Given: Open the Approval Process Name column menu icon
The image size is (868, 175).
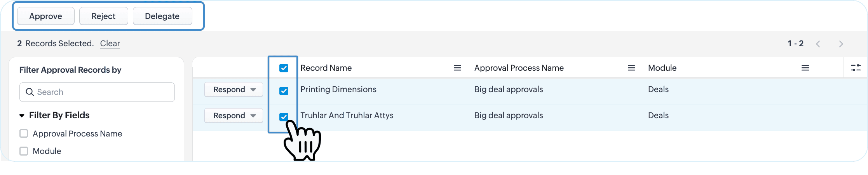Looking at the screenshot, I should (x=631, y=68).
